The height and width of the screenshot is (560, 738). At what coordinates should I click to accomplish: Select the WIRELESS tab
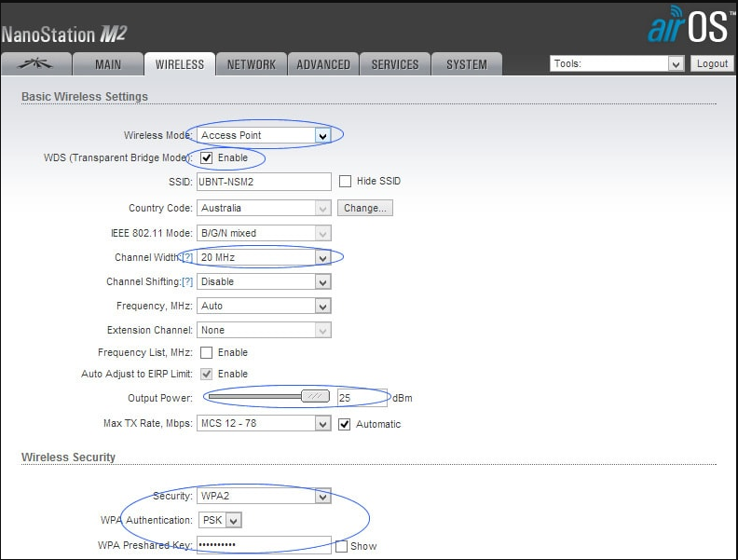point(179,64)
